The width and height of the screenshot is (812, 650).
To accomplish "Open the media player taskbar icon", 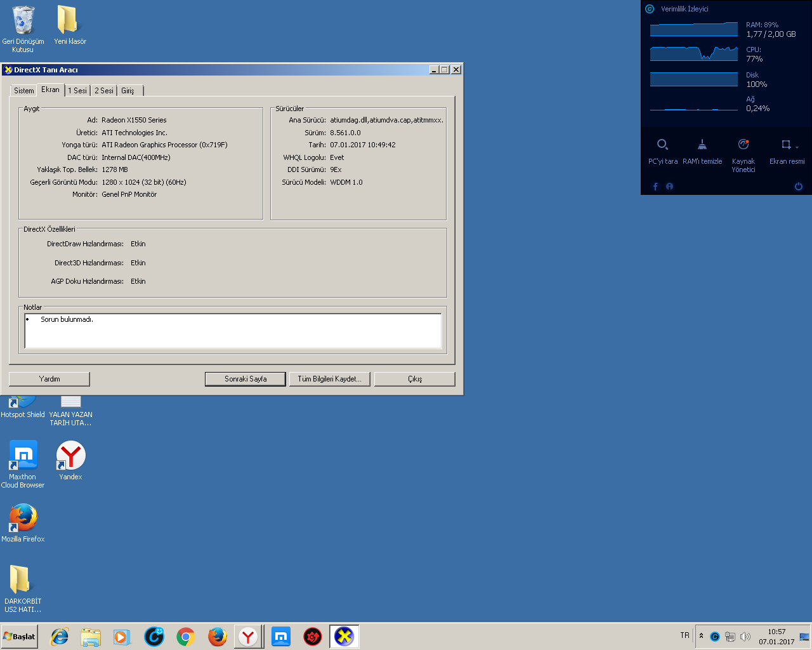I will [122, 637].
